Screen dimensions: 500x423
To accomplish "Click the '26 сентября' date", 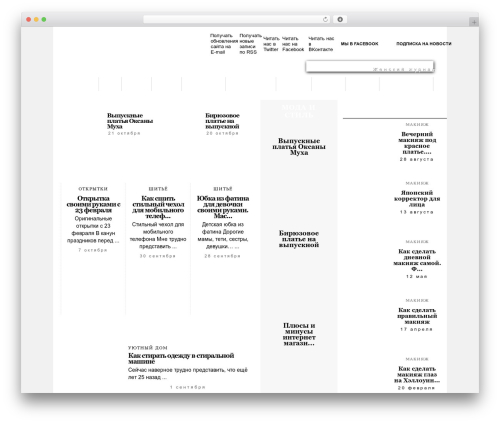I will tap(222, 256).
